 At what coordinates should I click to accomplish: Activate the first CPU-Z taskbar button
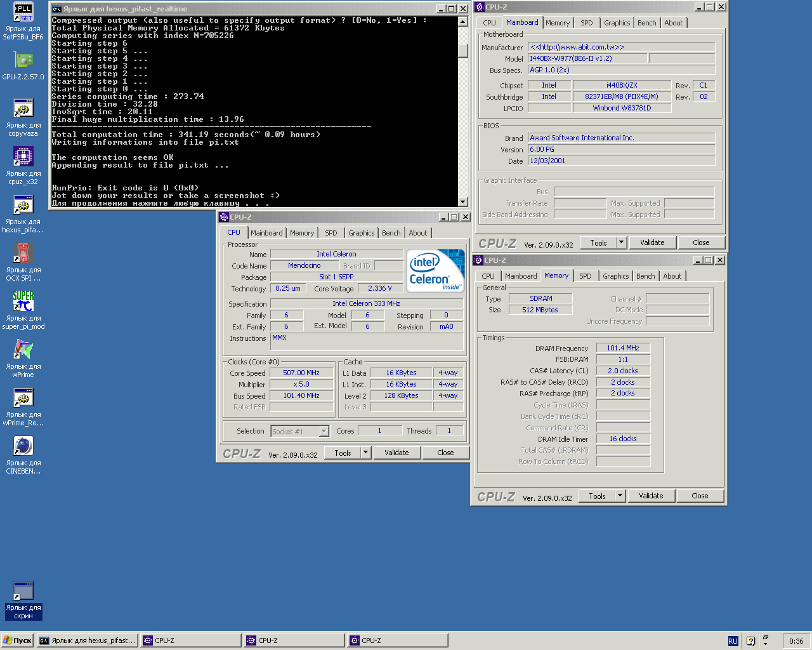192,640
